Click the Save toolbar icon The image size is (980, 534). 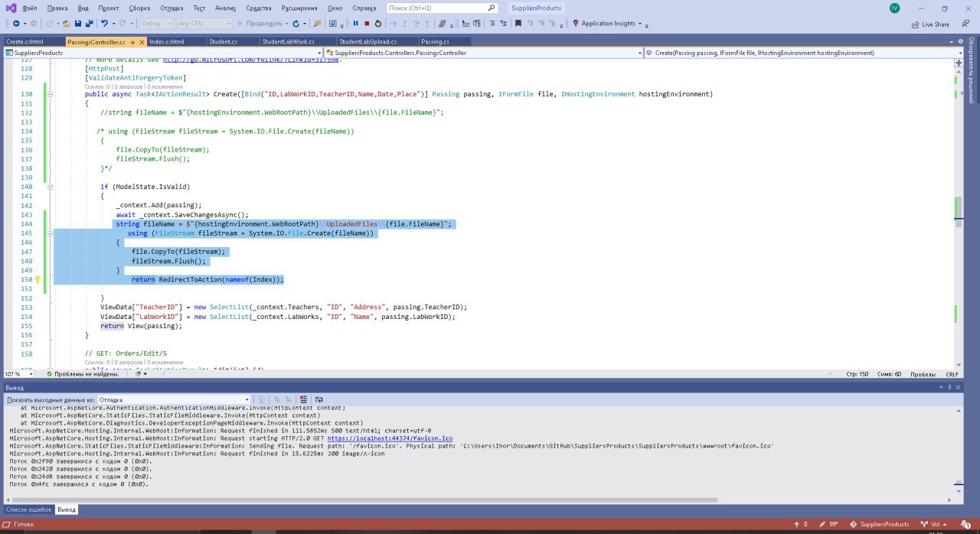click(x=78, y=24)
